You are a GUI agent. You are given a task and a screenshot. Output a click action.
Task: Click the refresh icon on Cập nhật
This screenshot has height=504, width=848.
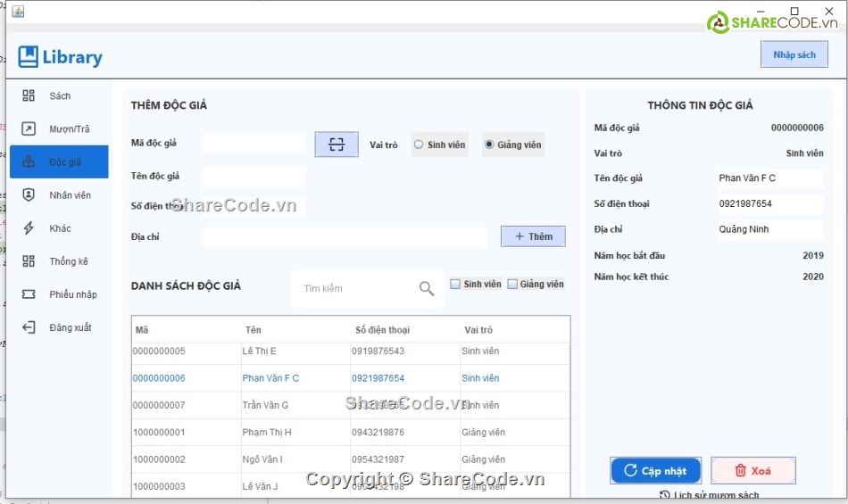630,470
